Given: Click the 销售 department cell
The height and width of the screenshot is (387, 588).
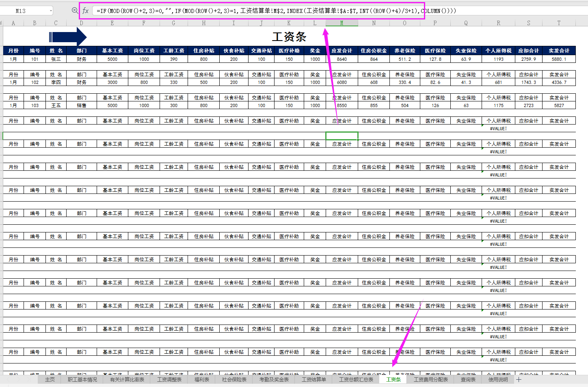Looking at the screenshot, I should click(82, 105).
